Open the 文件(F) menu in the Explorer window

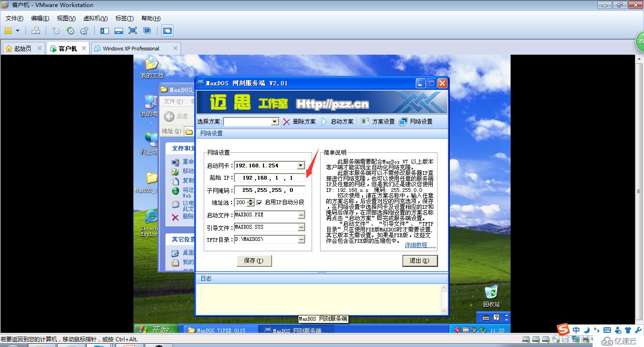tap(173, 101)
